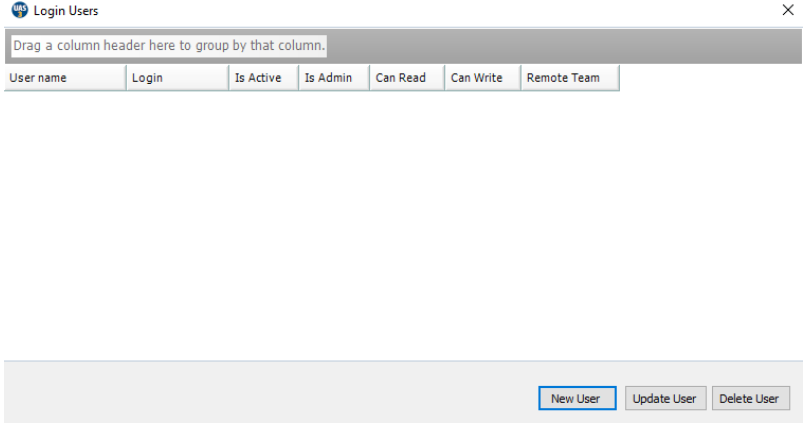The image size is (805, 425).
Task: Click the empty footer area left of New User
Action: point(270,398)
